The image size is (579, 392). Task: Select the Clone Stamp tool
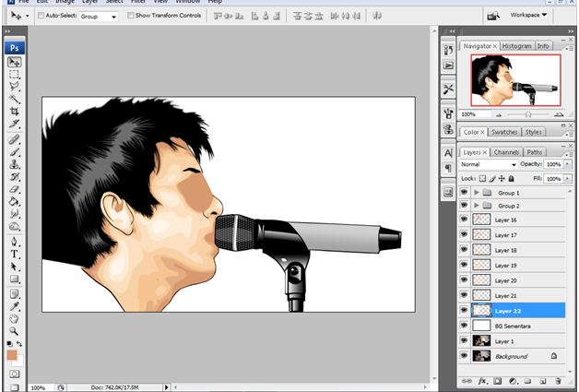tap(15, 164)
